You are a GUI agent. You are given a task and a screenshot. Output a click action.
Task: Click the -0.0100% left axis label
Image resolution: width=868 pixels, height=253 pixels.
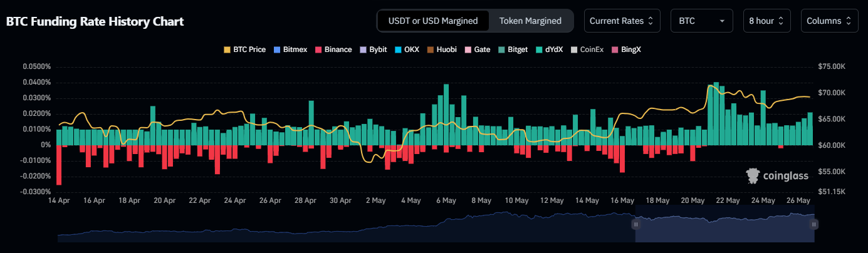coord(35,160)
